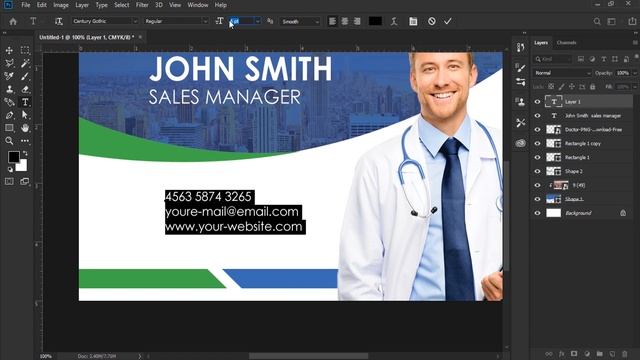Image resolution: width=640 pixels, height=360 pixels.
Task: Click the black foreground color swatch
Action: [13, 156]
